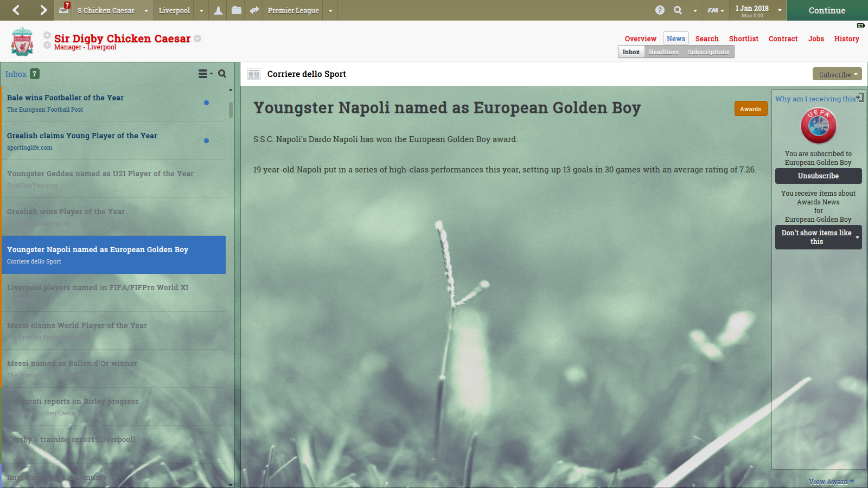
Task: Open Don't show items like this dropdown
Action: [818, 237]
